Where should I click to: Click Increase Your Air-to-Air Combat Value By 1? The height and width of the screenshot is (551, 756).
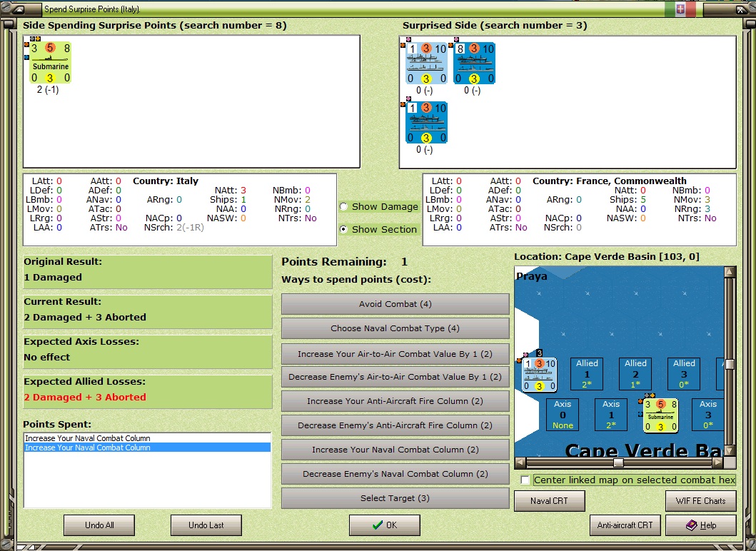[395, 354]
